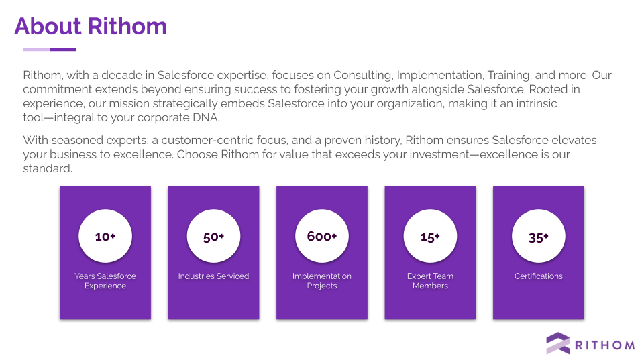Click the Rithom logo icon
The image size is (644, 362).
[x=558, y=343]
